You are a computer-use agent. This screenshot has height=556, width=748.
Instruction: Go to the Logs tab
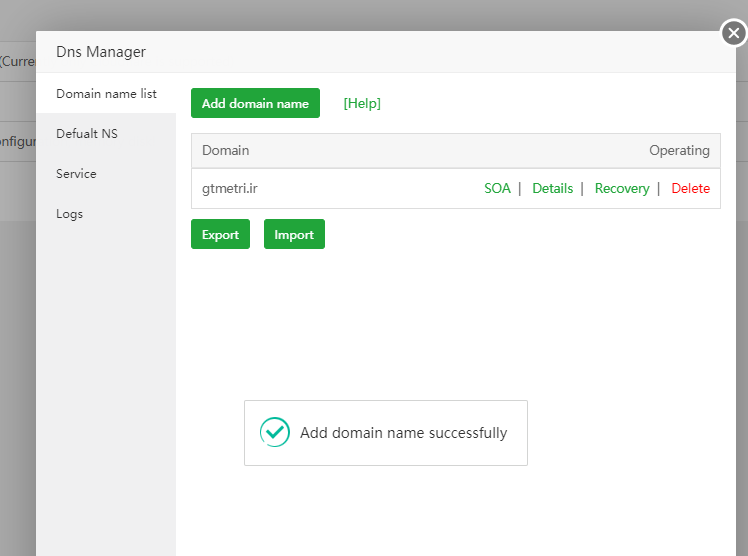click(70, 214)
